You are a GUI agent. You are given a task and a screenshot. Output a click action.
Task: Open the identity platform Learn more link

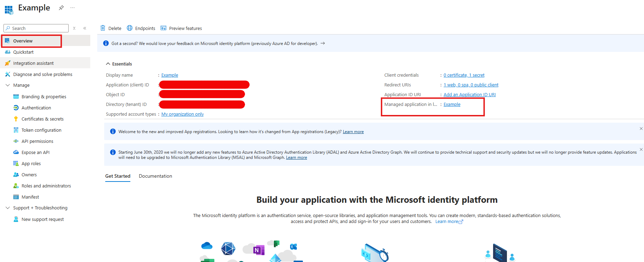pos(449,221)
